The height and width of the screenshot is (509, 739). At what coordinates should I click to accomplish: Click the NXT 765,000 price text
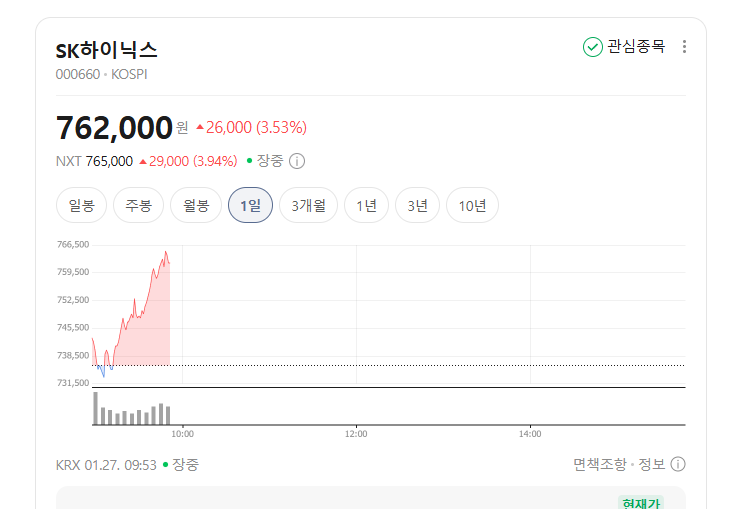[x=109, y=161]
